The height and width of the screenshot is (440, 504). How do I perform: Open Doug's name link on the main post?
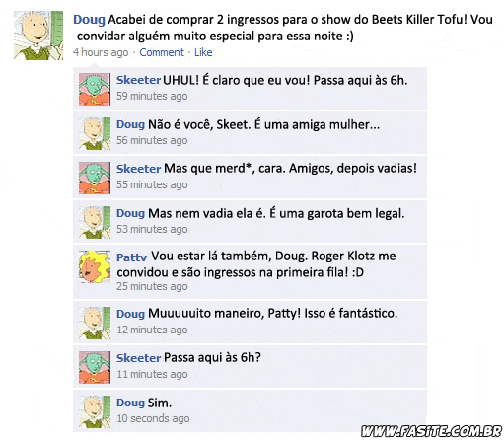pyautogui.click(x=89, y=20)
